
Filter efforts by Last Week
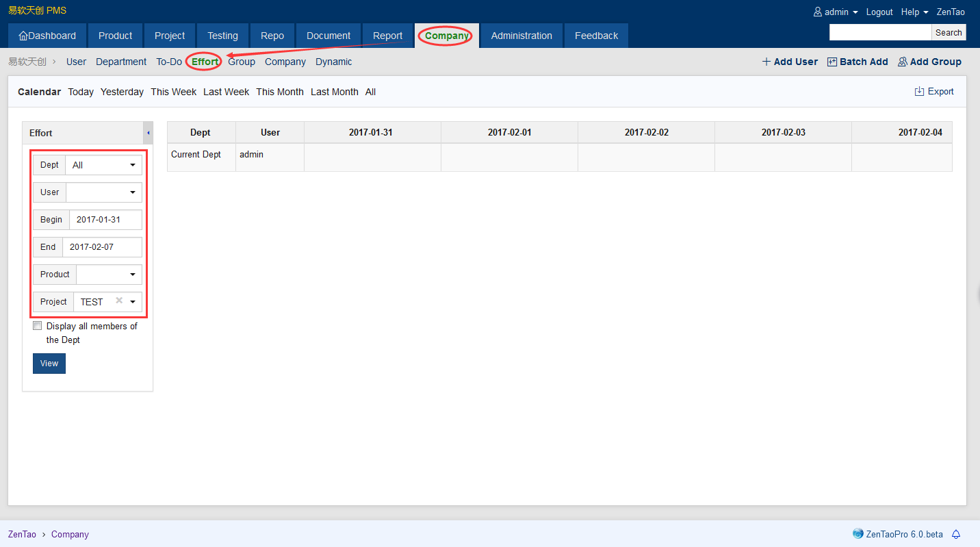tap(226, 92)
